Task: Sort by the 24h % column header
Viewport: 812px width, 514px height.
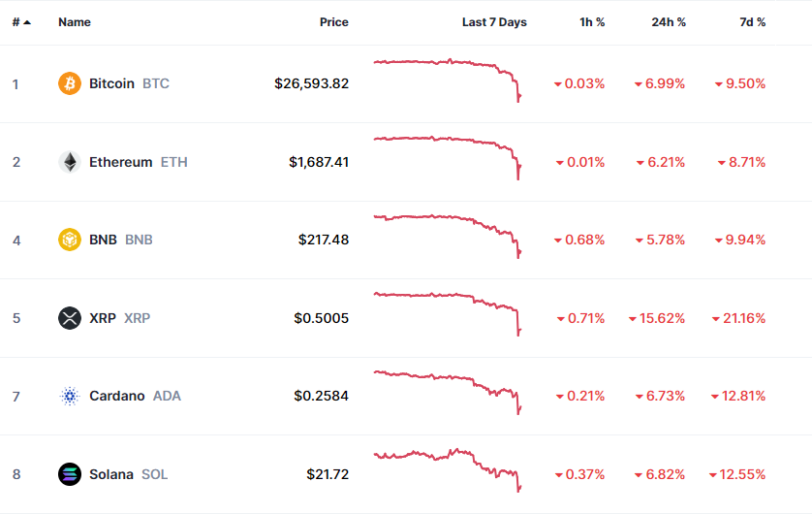Action: (669, 21)
